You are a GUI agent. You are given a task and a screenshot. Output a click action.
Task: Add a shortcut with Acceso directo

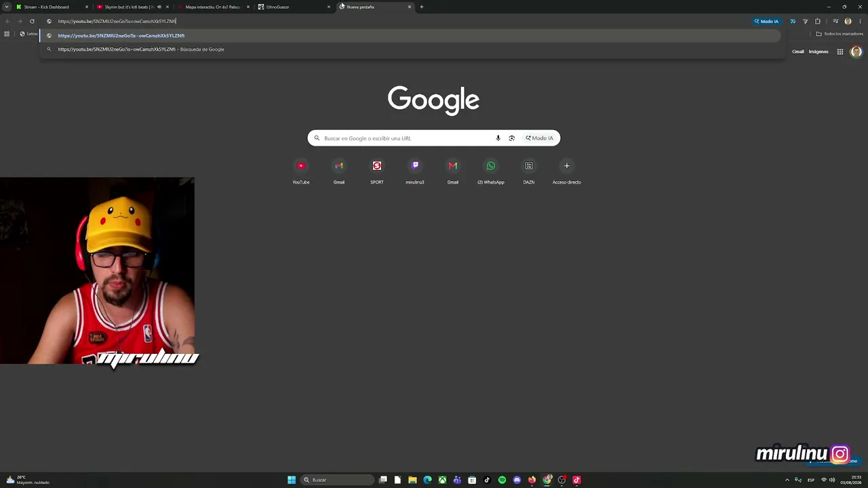click(567, 171)
